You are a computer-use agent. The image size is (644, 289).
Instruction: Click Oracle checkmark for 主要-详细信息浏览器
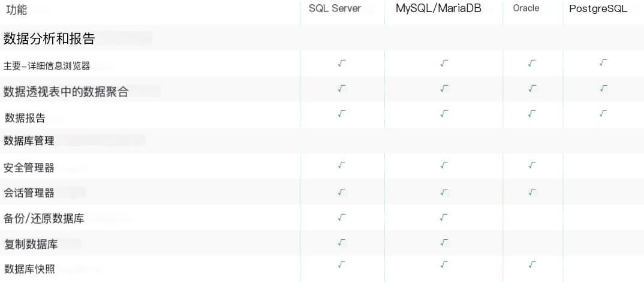click(x=532, y=63)
